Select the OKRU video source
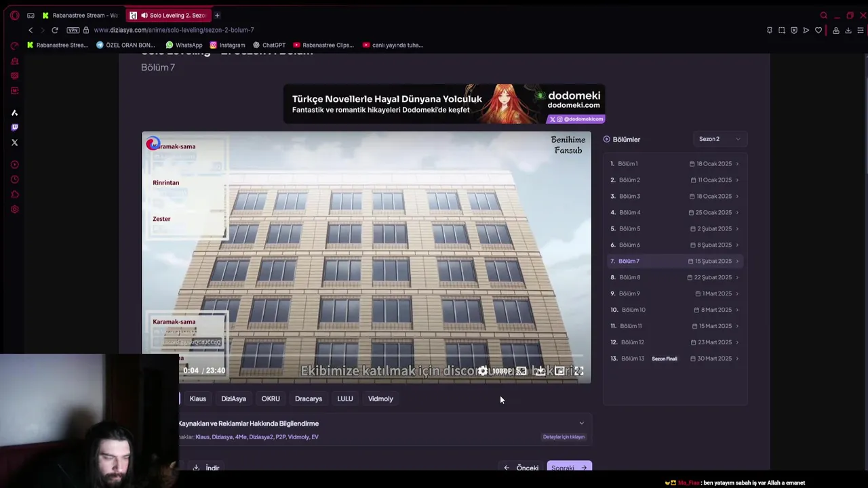 click(x=271, y=399)
